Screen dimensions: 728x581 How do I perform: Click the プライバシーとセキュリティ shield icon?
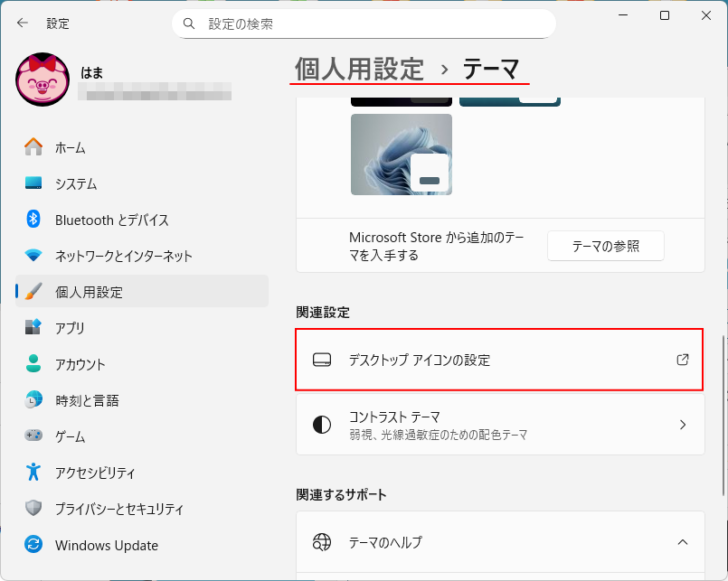pyautogui.click(x=33, y=508)
